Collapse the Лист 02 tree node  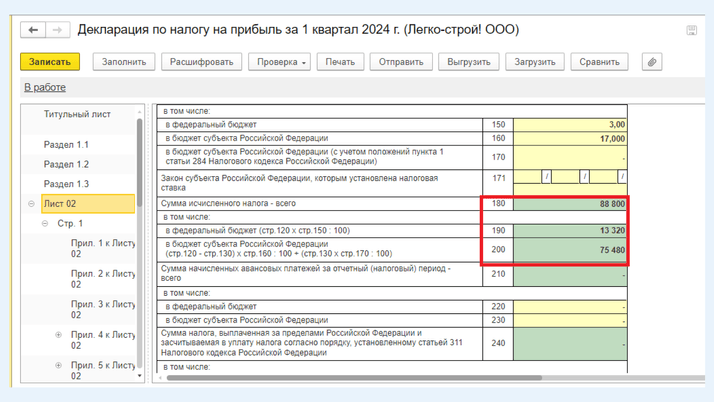[x=31, y=204]
